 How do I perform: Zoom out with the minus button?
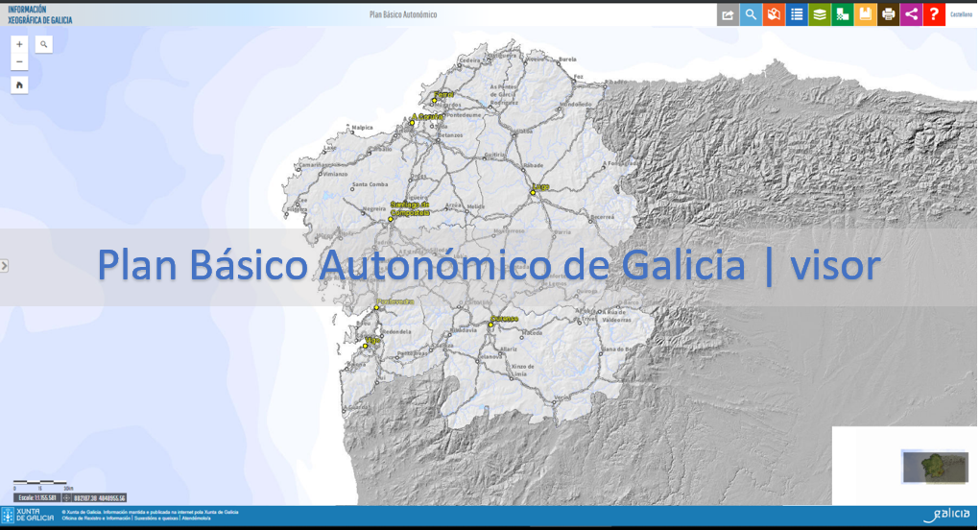[x=19, y=61]
